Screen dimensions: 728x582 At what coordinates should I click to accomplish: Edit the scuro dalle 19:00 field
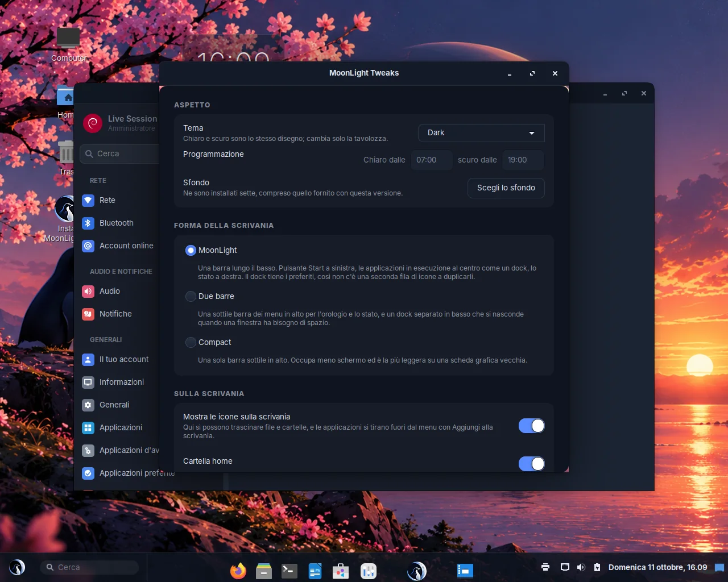coord(523,160)
